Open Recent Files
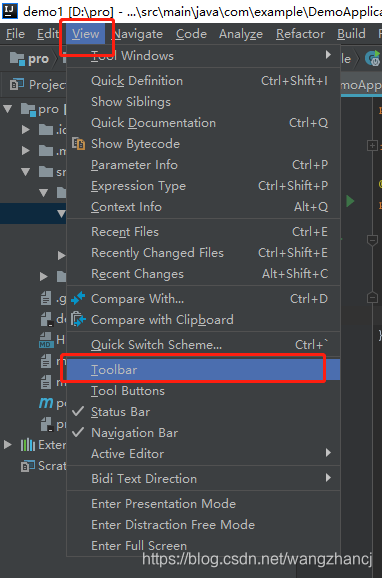This screenshot has height=578, width=382. (203, 232)
